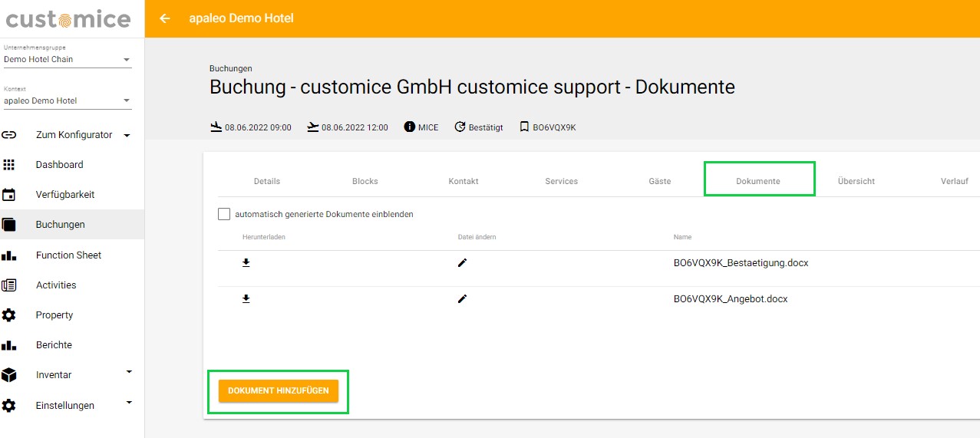
Task: Go to the Übersicht tab
Action: pyautogui.click(x=856, y=181)
